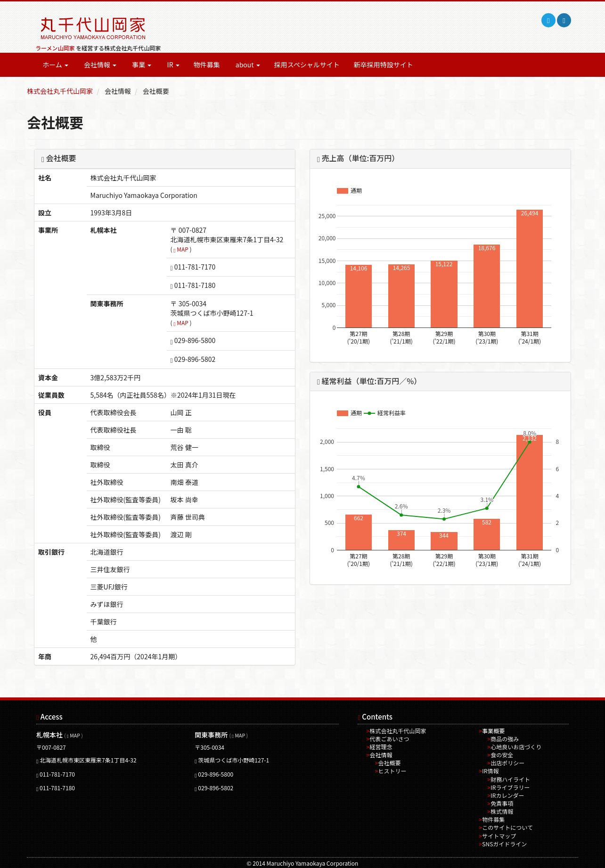
Task: Open このサイトについて footer link
Action: 507,828
